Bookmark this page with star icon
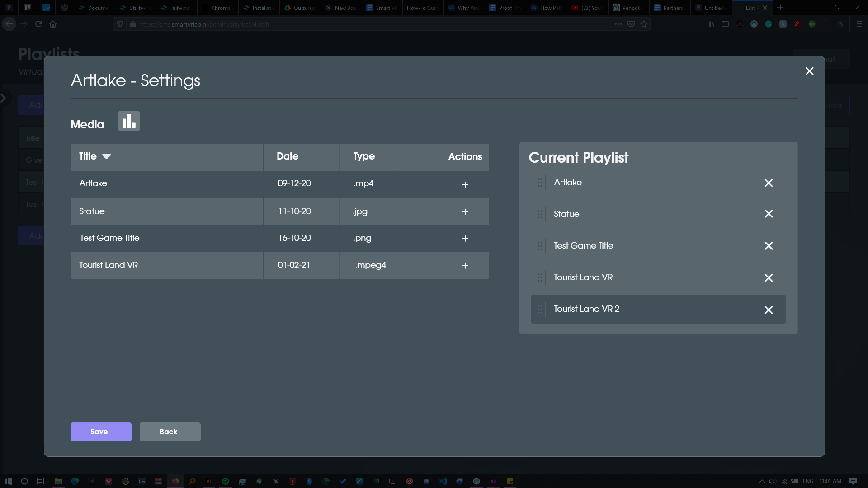 coord(644,24)
